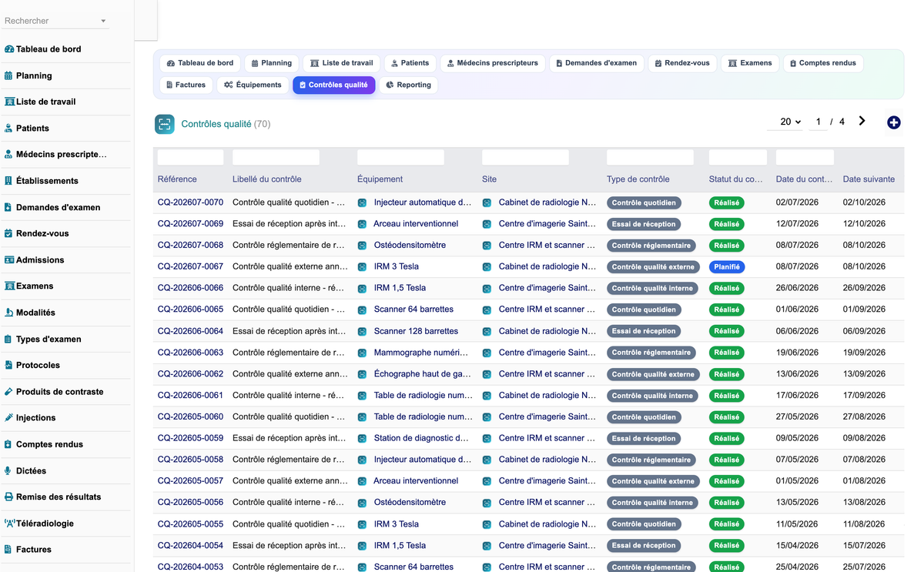
Task: Click the Statut du contrôle column header
Action: (x=736, y=179)
